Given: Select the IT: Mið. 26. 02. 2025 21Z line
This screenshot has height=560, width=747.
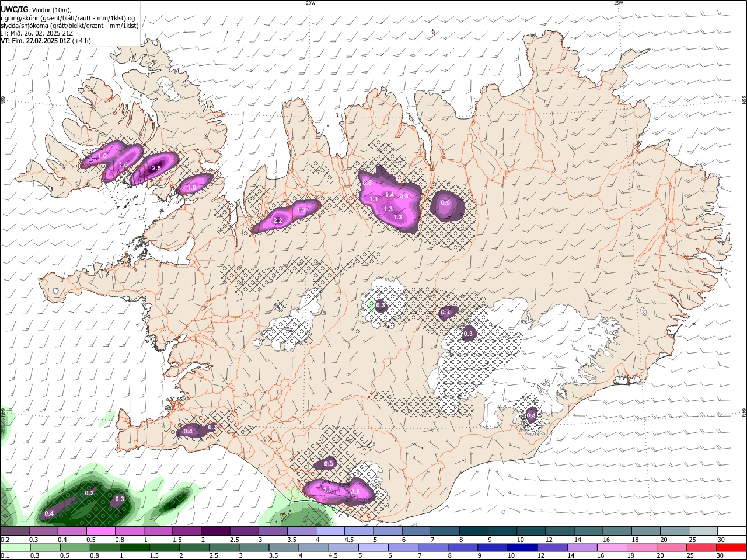Looking at the screenshot, I should point(36,33).
